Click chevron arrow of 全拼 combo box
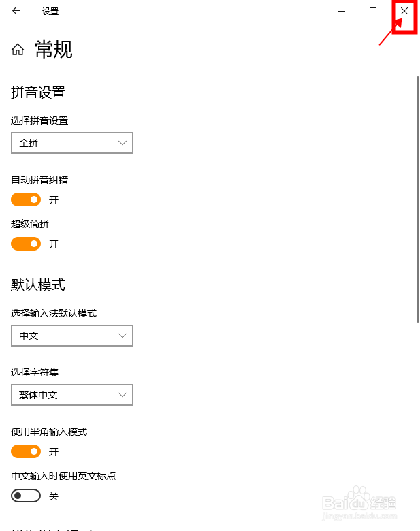Screen dimensions: 420x531 (x=123, y=143)
